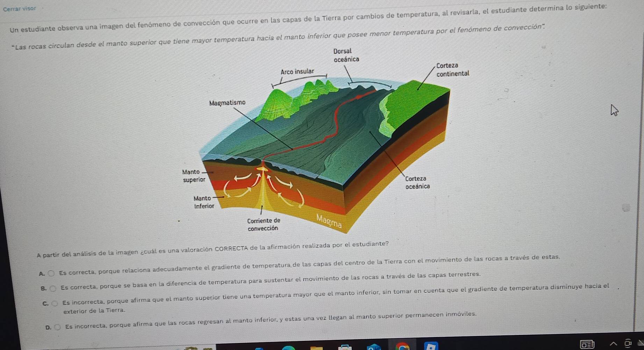This screenshot has height=350, width=644.
Task: Launch Microsoft Store from the taskbar
Action: [x=345, y=347]
